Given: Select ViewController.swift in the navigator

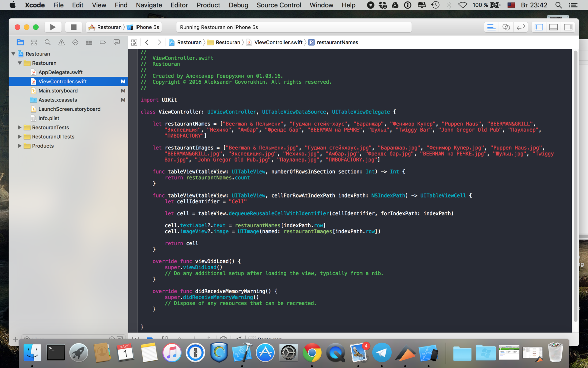Looking at the screenshot, I should tap(68, 81).
